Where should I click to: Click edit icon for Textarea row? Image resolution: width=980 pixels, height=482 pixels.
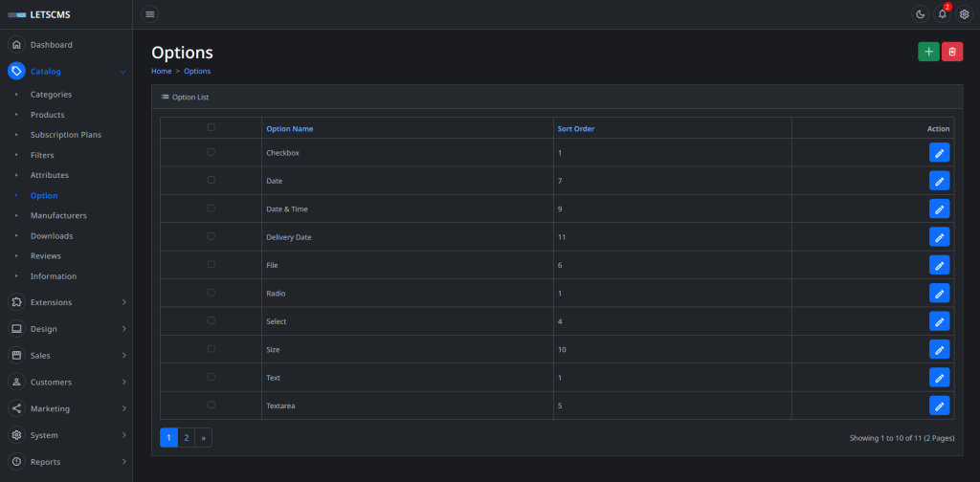pyautogui.click(x=939, y=405)
